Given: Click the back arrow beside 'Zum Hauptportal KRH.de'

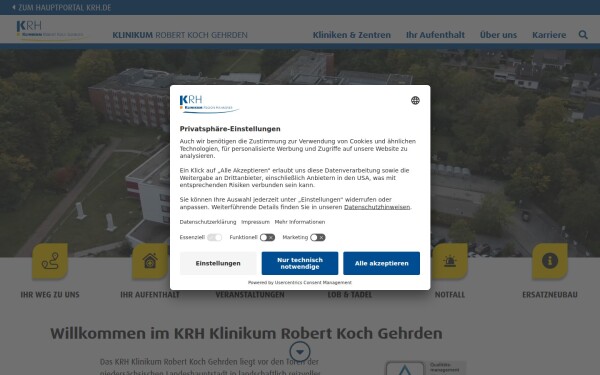Looking at the screenshot, I should click(x=14, y=7).
